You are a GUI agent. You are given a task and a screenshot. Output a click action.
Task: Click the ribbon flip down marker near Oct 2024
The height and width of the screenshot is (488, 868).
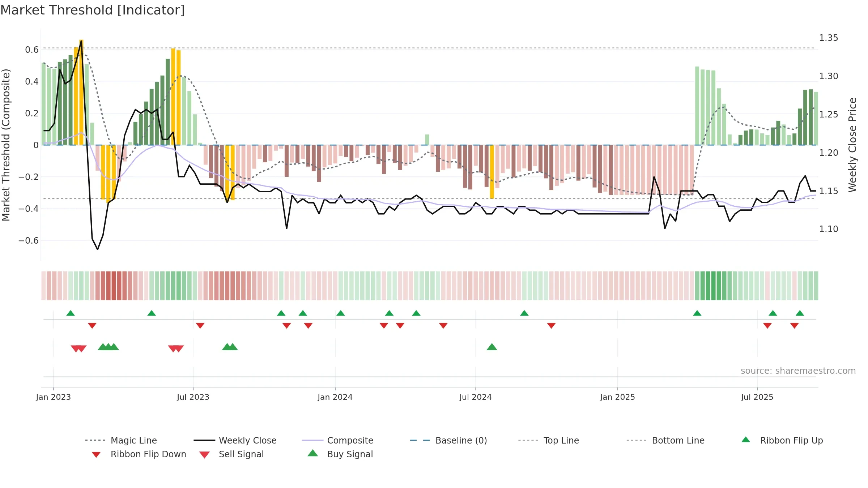[552, 326]
